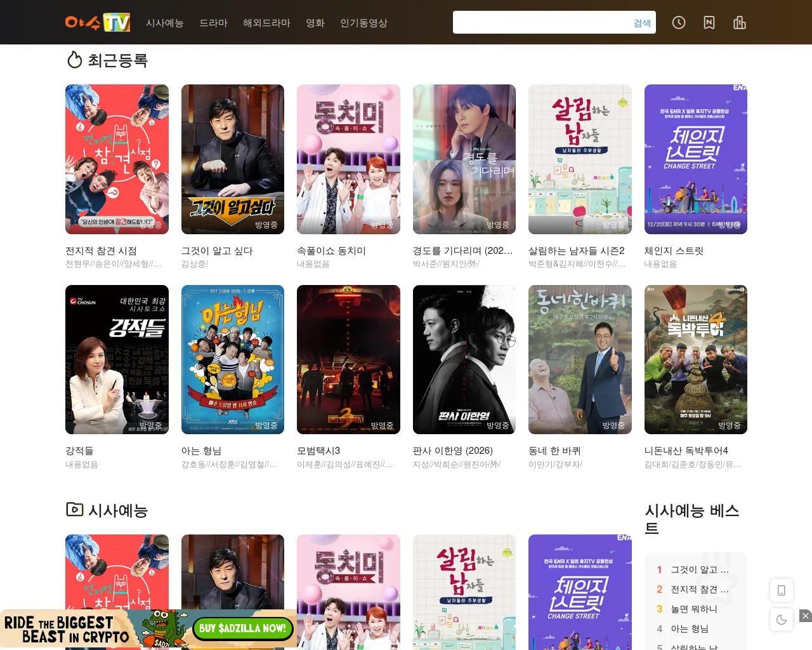Click cast text 강호동//서장훈//김영철

(x=230, y=465)
